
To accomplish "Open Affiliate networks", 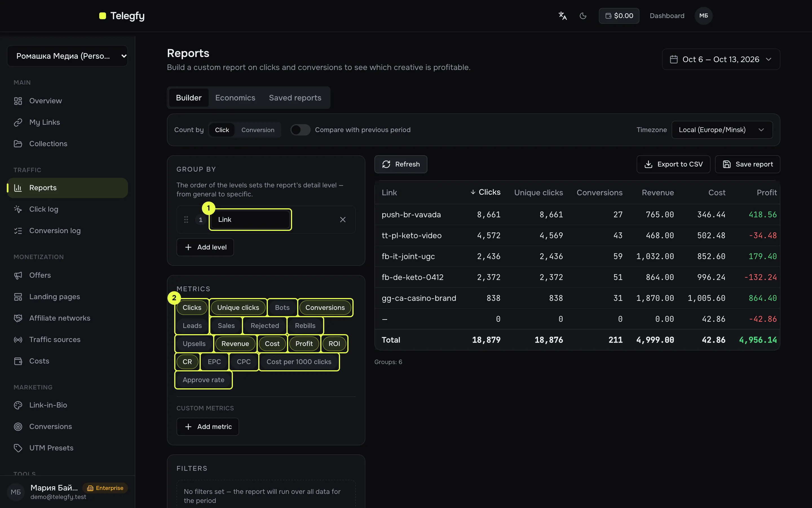I will click(x=67, y=318).
